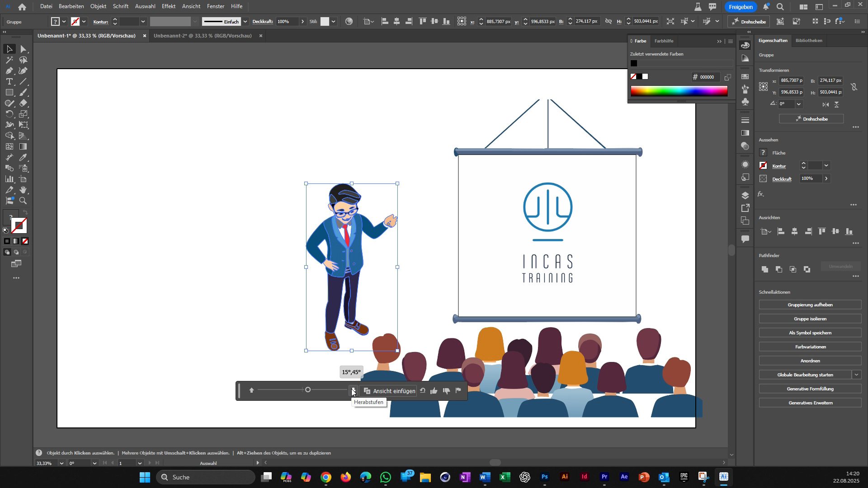Switch to the Unbenannt-2 document tab

(203, 36)
